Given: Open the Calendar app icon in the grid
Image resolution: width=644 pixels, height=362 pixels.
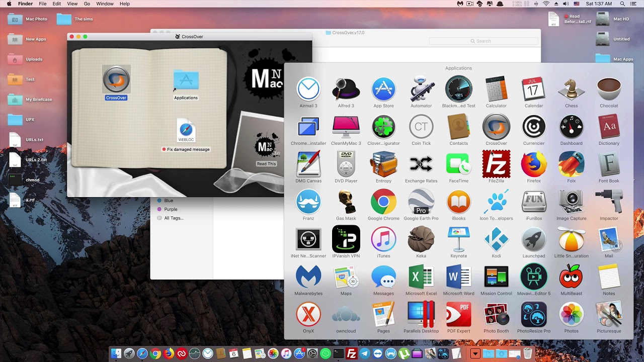Looking at the screenshot, I should pyautogui.click(x=534, y=89).
